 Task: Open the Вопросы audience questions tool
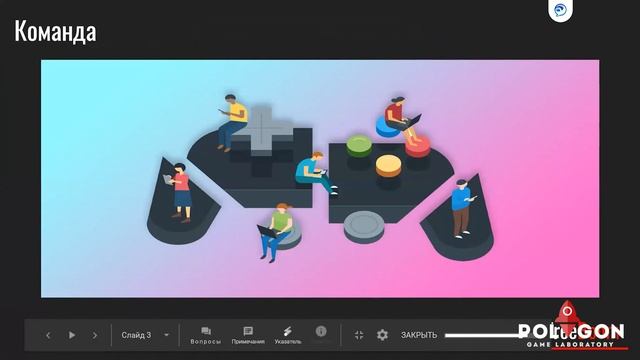[x=206, y=336]
